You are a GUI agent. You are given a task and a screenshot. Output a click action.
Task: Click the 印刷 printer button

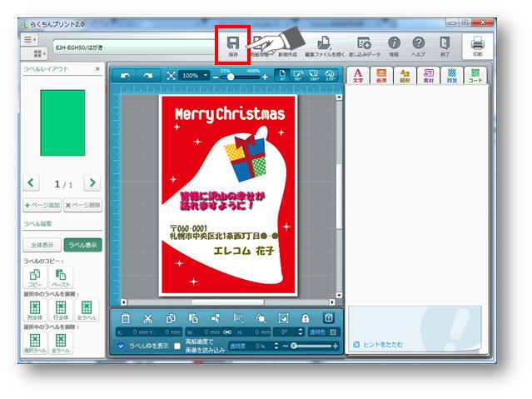tap(477, 46)
